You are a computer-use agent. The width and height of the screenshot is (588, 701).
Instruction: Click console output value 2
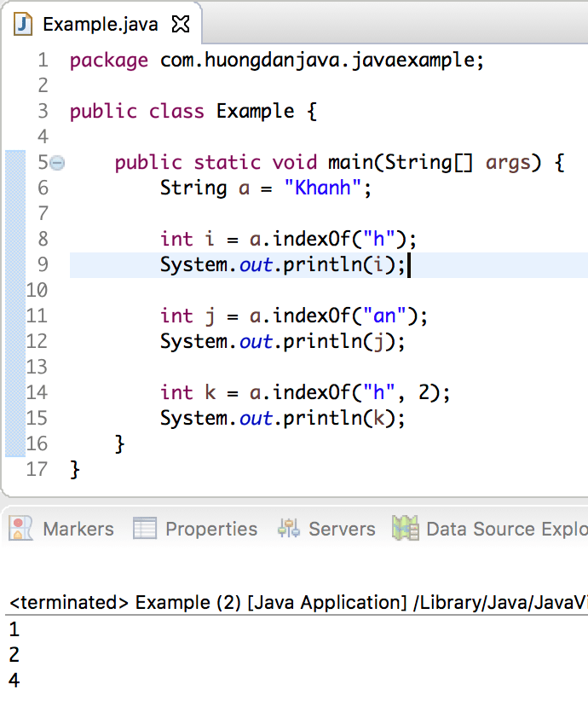14,655
